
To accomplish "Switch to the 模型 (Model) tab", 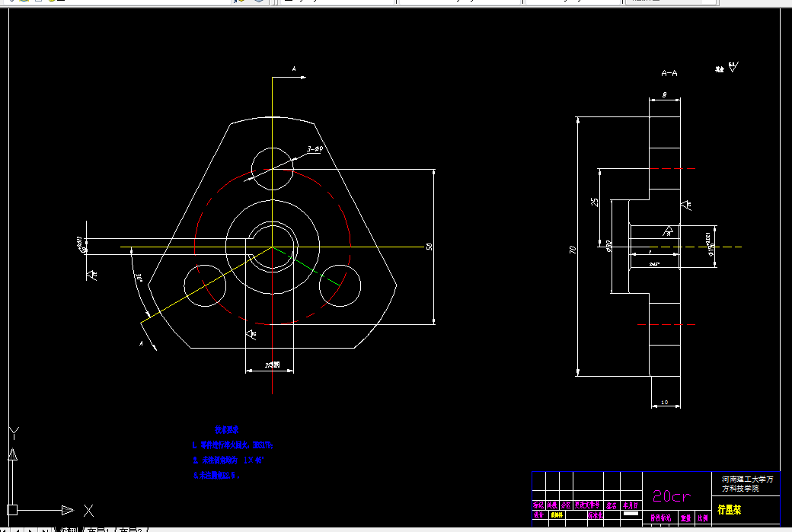I will 69,530.
